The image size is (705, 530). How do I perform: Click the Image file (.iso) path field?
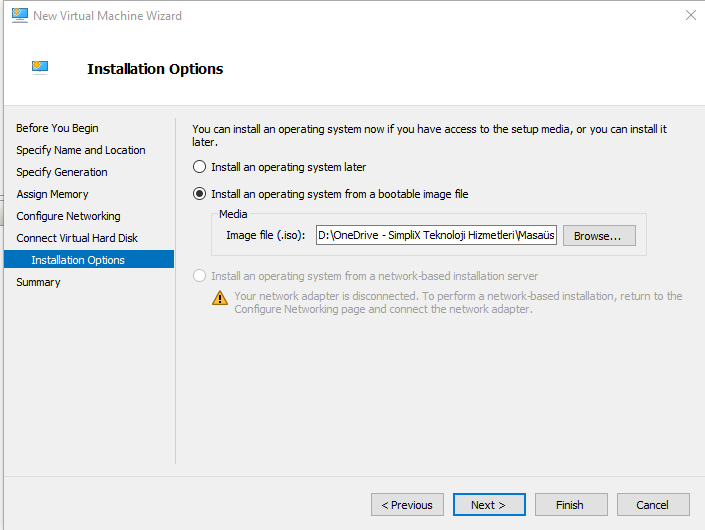pos(436,235)
